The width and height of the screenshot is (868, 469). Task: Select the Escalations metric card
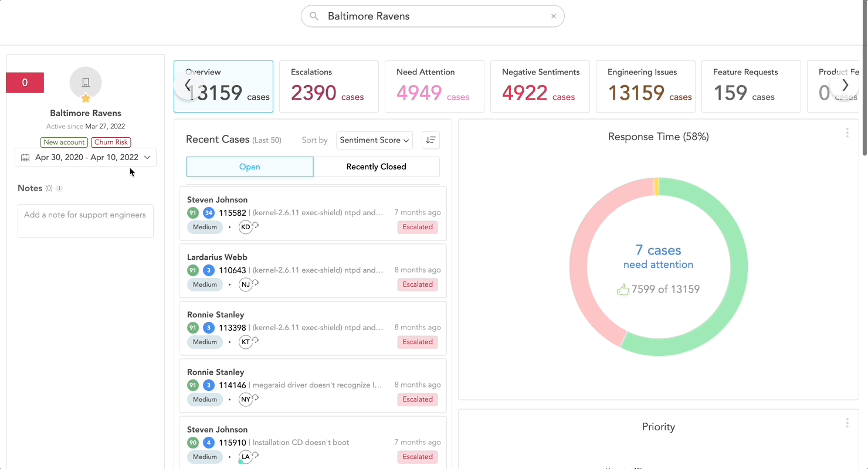(328, 86)
